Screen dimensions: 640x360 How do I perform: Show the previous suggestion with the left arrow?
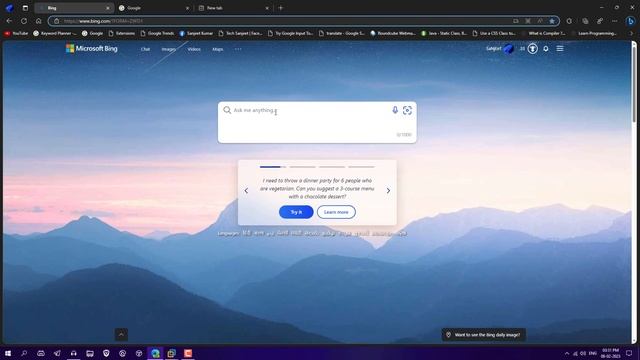(x=246, y=191)
